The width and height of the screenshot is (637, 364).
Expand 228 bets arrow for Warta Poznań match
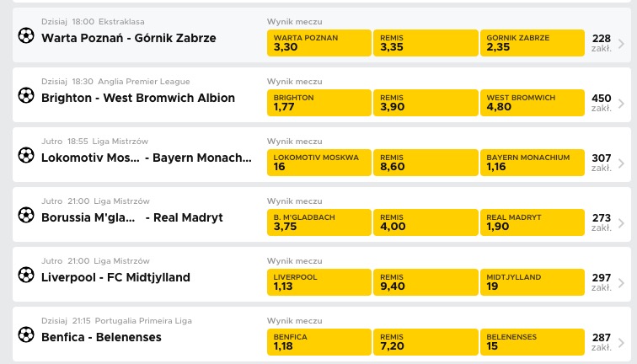click(621, 44)
